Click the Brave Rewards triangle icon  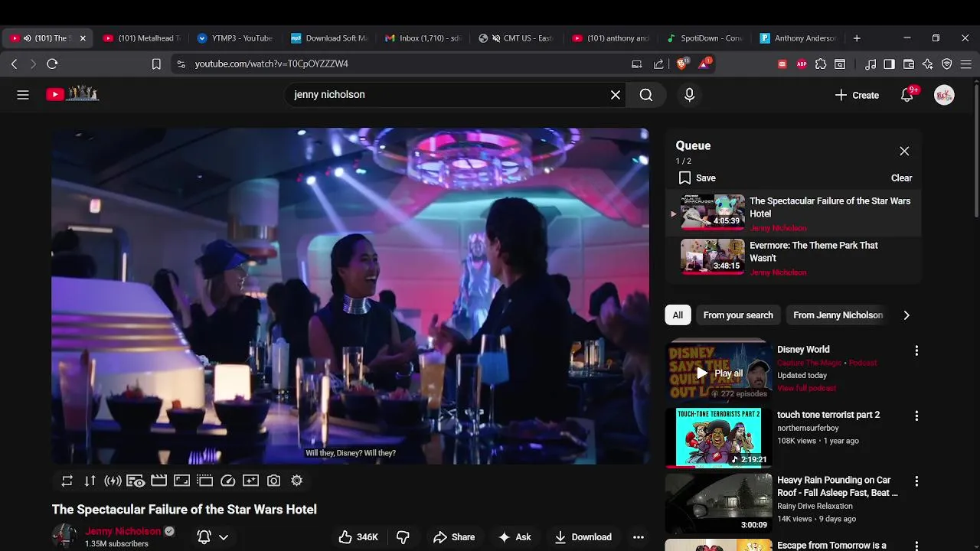(x=704, y=64)
